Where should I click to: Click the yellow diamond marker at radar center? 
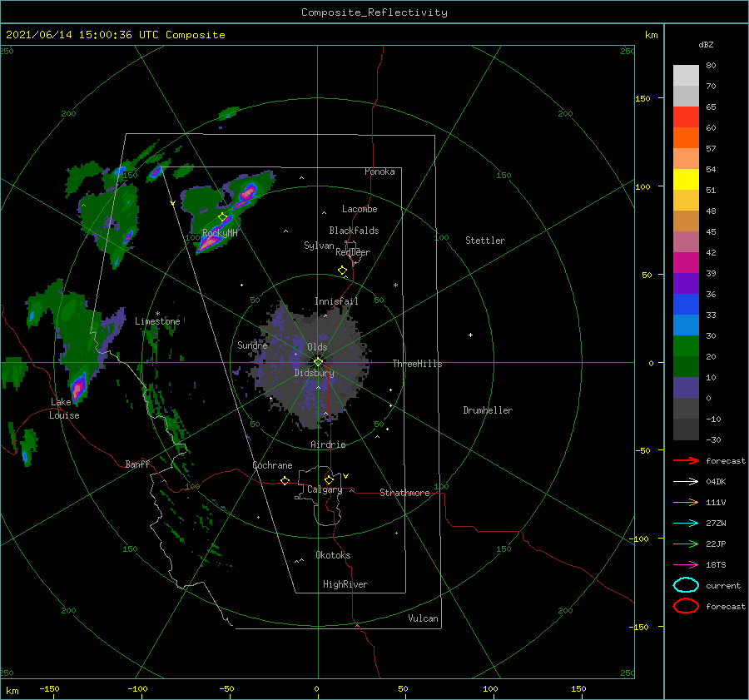pyautogui.click(x=318, y=362)
